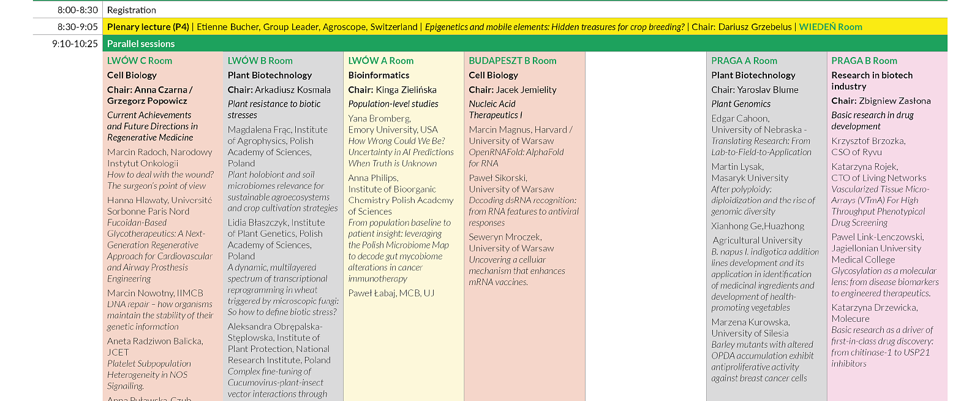980x401 pixels.
Task: Click speaker Yana Bromberg, Emory University
Action: tap(393, 124)
